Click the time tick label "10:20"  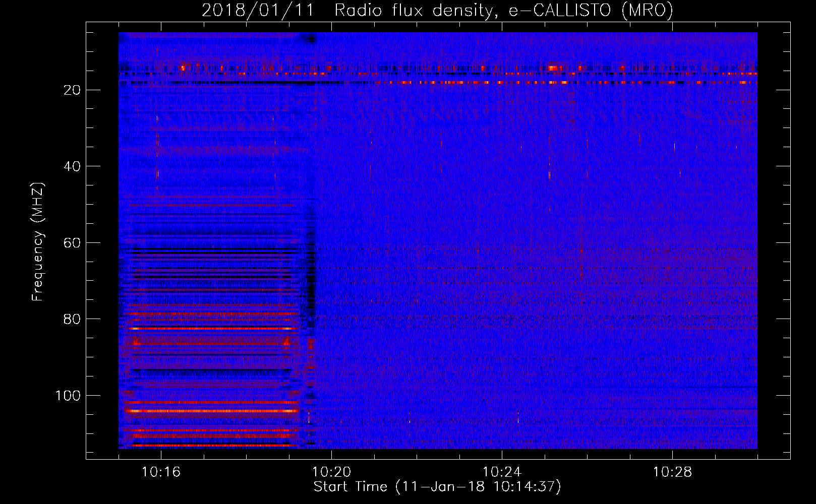pos(331,472)
